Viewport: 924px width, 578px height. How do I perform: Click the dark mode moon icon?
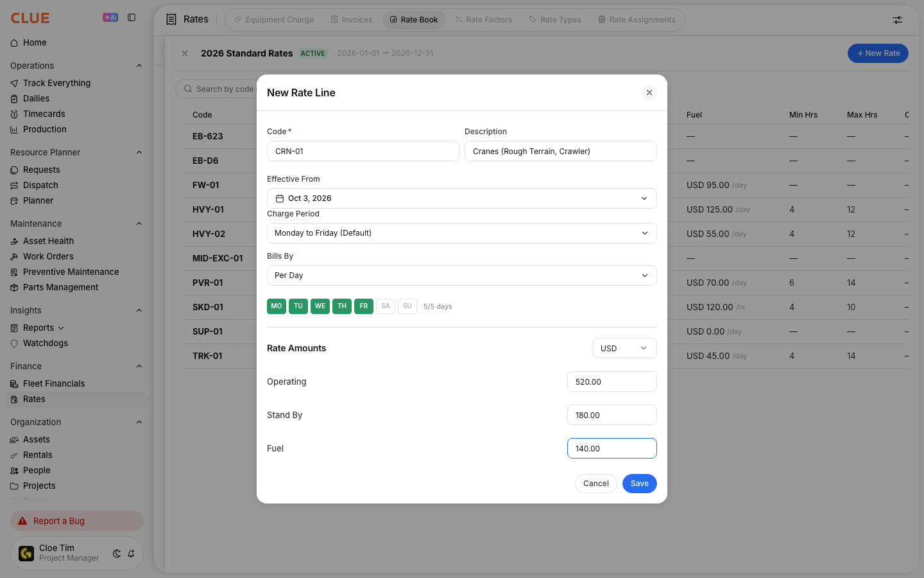pyautogui.click(x=117, y=553)
